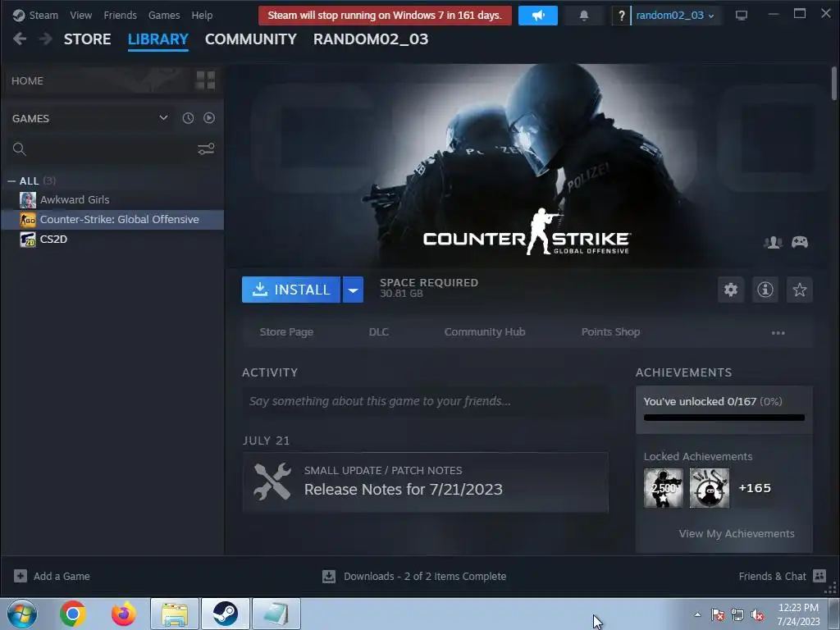Show game information icon
The height and width of the screenshot is (630, 840).
coord(765,290)
